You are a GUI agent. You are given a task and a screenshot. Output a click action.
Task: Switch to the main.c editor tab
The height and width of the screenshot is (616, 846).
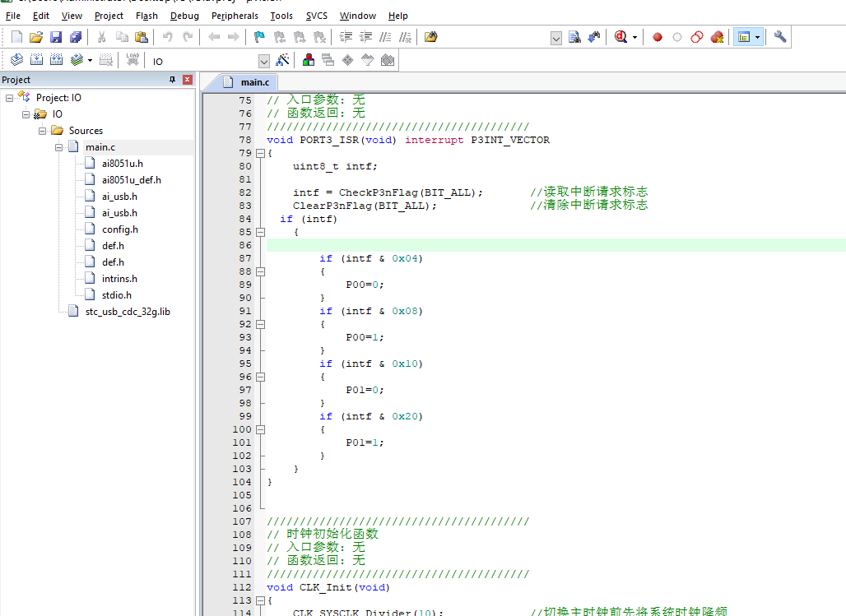pos(248,82)
